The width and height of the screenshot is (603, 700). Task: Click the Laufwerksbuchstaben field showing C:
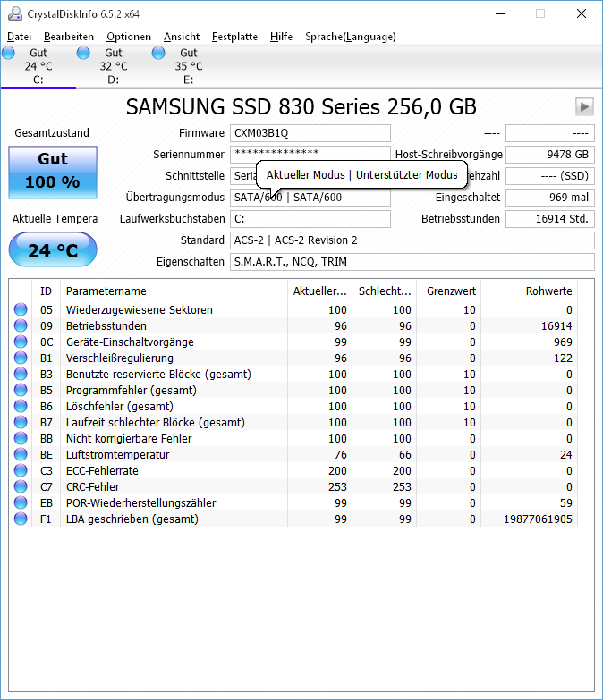310,219
